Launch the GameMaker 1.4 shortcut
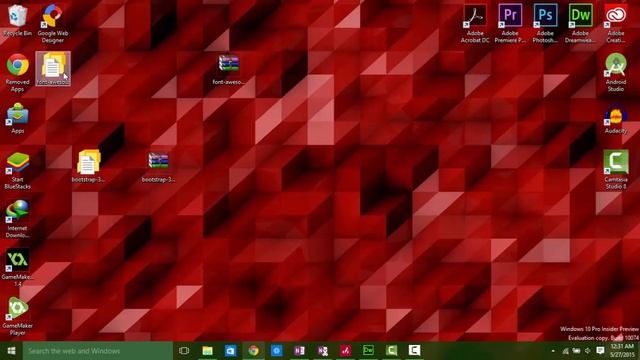The image size is (640, 360). (17, 267)
